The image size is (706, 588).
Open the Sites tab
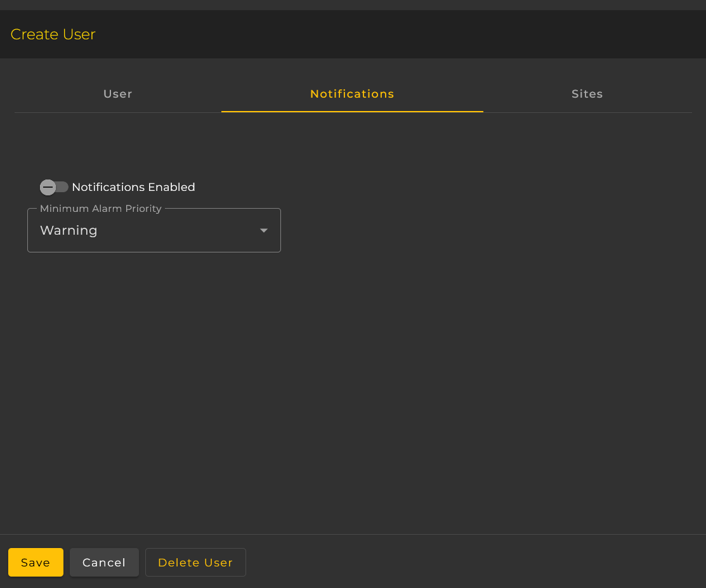587,94
